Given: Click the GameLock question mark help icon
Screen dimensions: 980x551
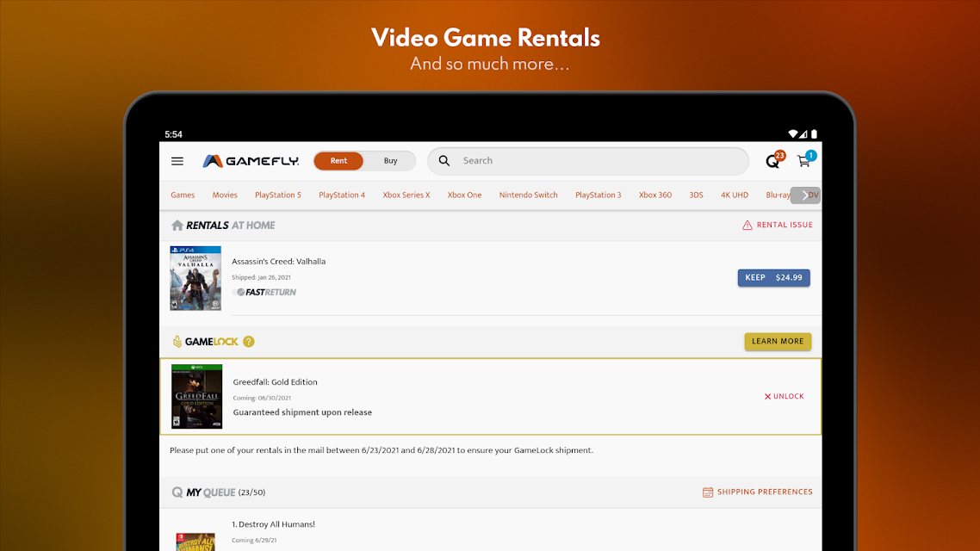Looking at the screenshot, I should click(249, 342).
